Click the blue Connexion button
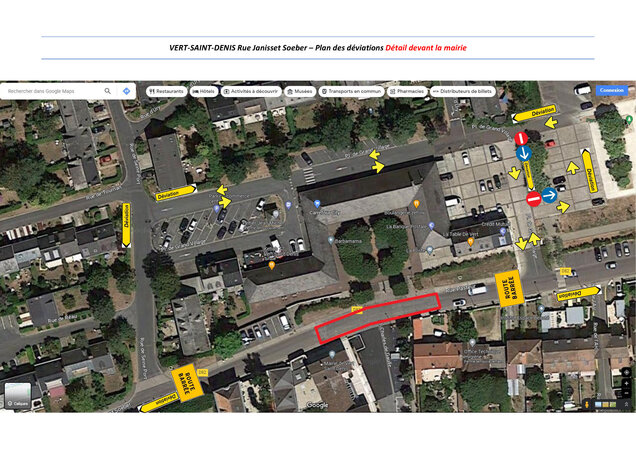 610,90
